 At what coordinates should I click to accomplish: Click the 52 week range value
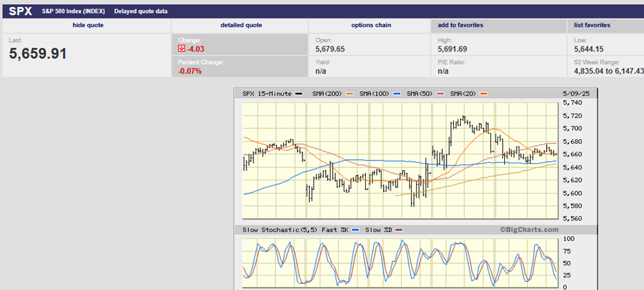point(609,71)
